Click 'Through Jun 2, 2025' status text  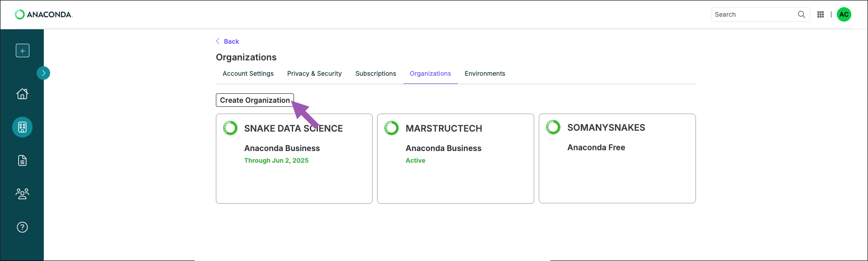pos(276,160)
